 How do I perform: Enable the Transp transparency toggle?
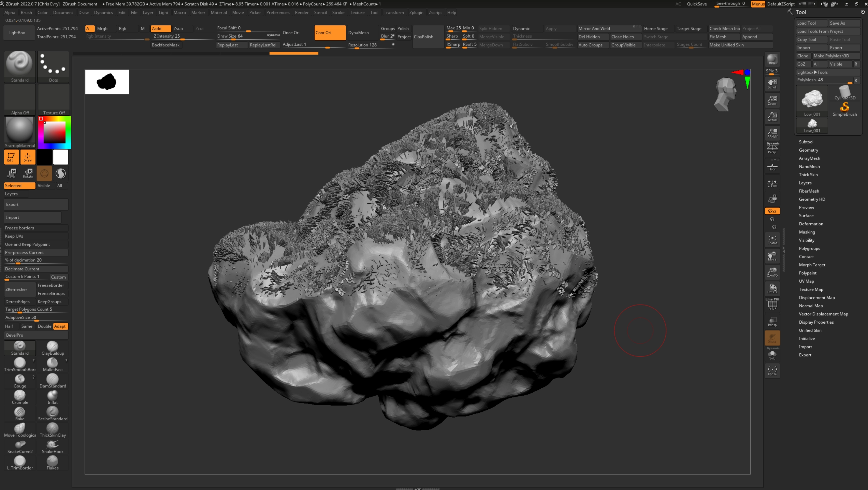pos(772,321)
